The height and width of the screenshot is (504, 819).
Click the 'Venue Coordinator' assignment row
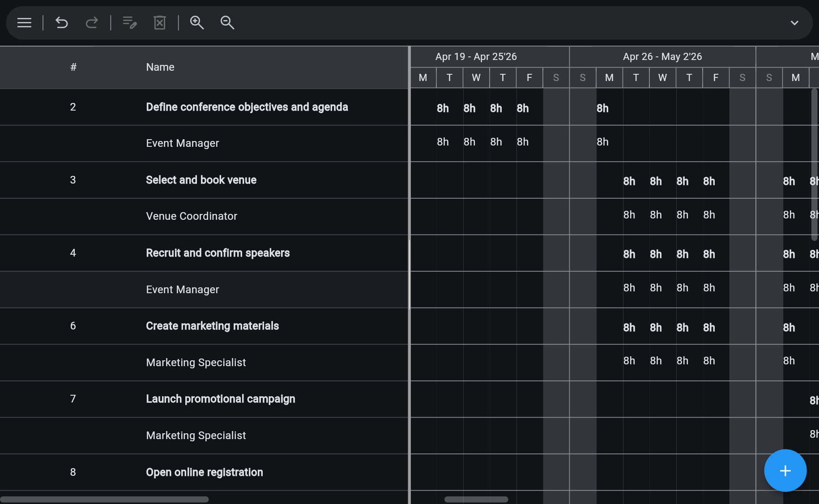click(192, 216)
